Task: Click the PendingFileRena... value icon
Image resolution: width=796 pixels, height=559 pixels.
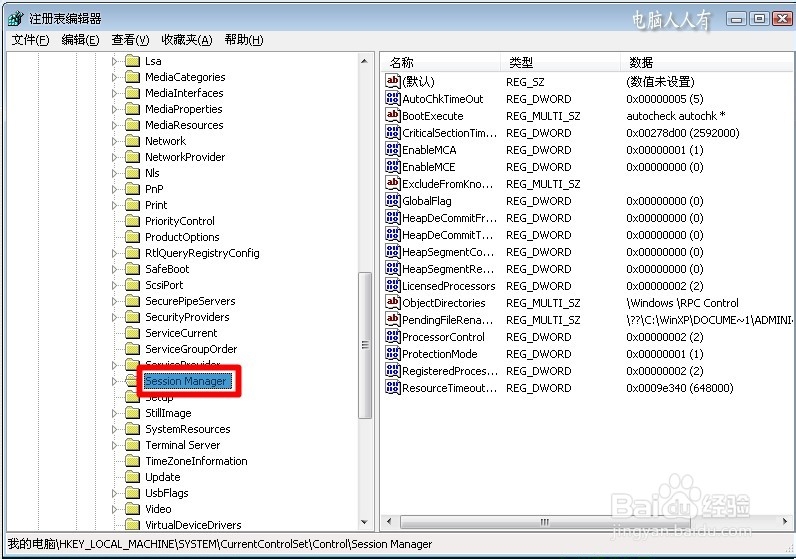Action: coord(393,319)
